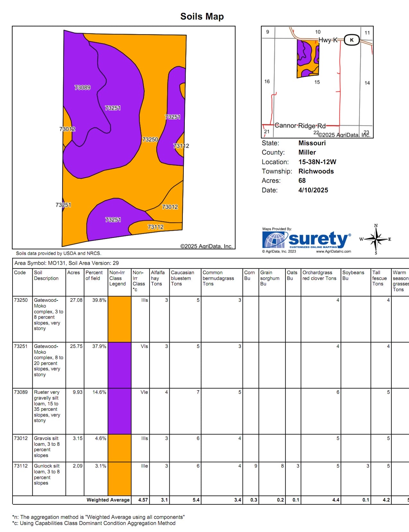
Task: Click the "*c: Using Capabilities Class" footnote
Action: click(x=94, y=523)
